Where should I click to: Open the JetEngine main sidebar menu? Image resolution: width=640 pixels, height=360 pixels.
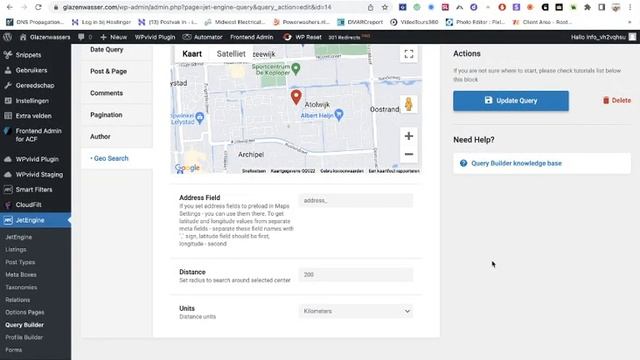click(x=36, y=220)
